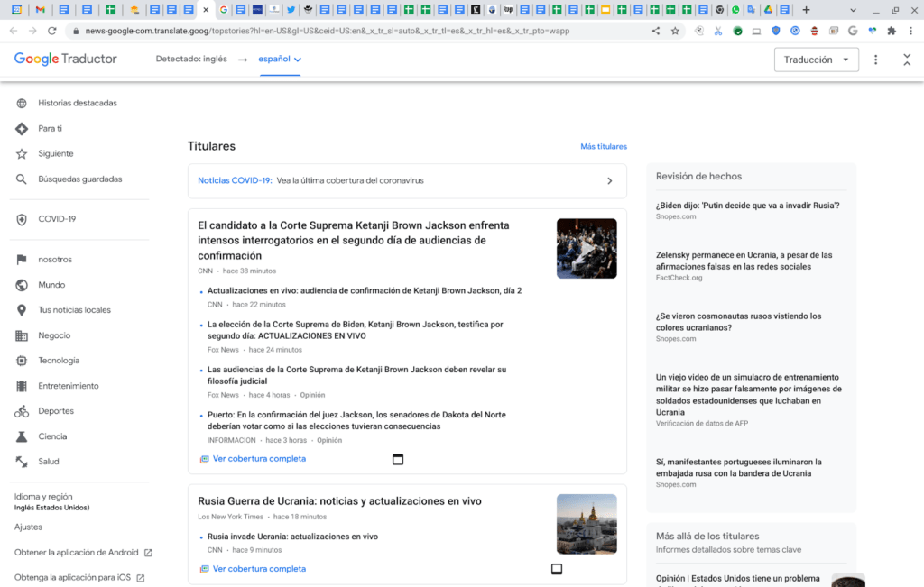Click the 'Detectado: inglés' source language
The image size is (924, 587).
(191, 59)
